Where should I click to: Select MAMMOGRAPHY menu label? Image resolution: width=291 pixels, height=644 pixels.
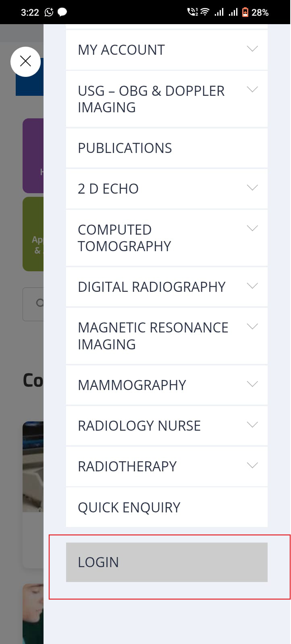click(132, 385)
